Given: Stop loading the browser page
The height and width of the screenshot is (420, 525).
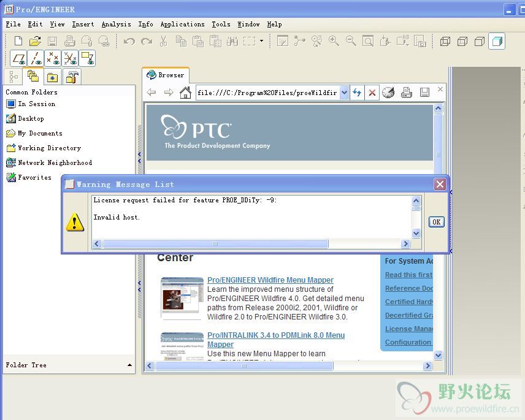Looking at the screenshot, I should [x=372, y=93].
